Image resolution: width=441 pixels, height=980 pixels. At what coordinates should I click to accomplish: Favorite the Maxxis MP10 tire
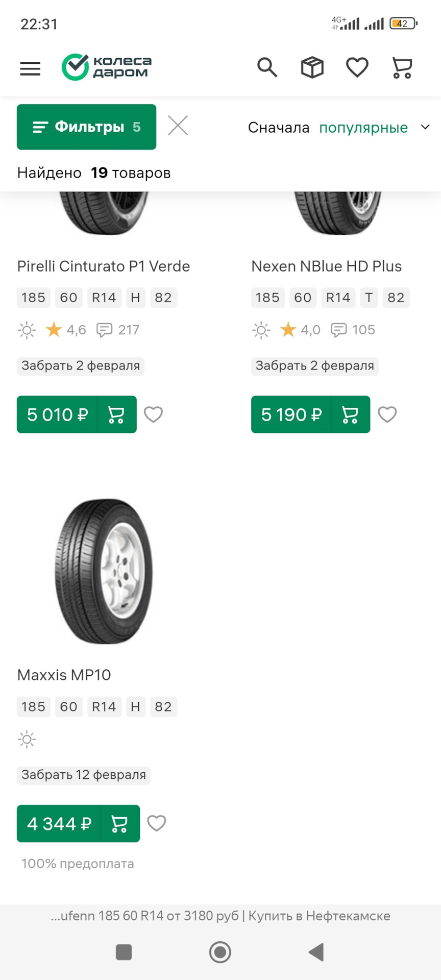[x=156, y=823]
